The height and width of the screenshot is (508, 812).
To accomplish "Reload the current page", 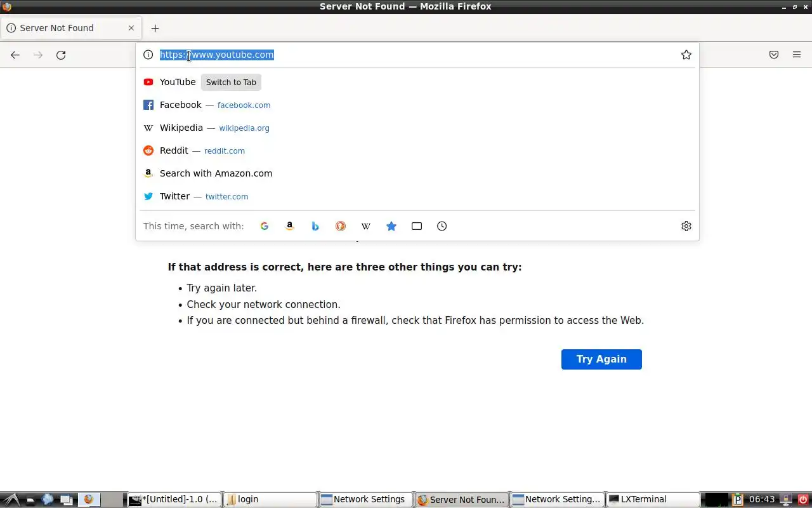I will click(61, 55).
